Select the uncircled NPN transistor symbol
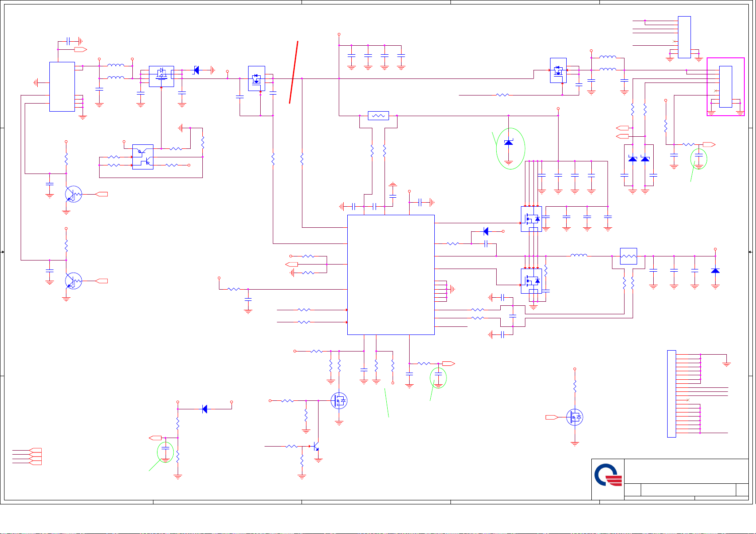 tap(316, 447)
